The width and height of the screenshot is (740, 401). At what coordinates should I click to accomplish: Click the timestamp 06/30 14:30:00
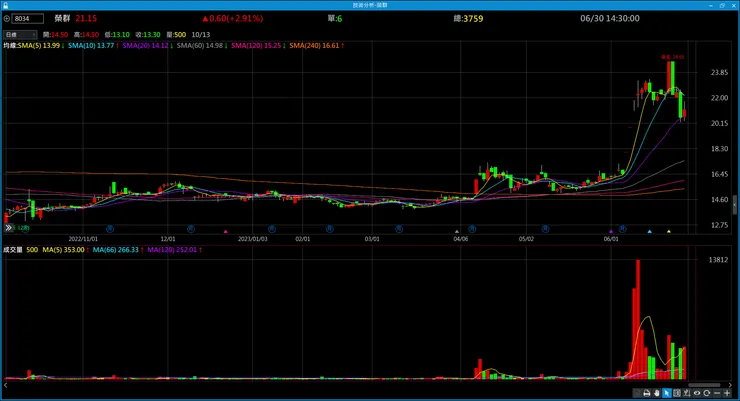tap(610, 18)
